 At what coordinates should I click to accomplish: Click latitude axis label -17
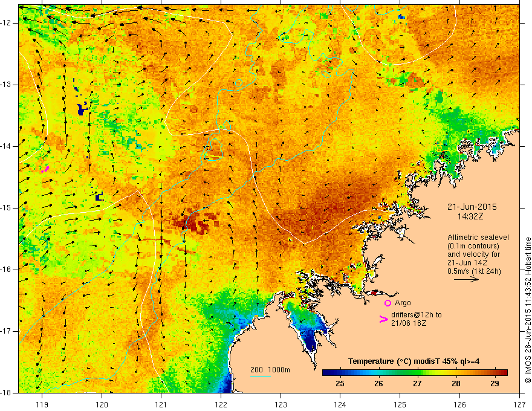[x=7, y=331]
